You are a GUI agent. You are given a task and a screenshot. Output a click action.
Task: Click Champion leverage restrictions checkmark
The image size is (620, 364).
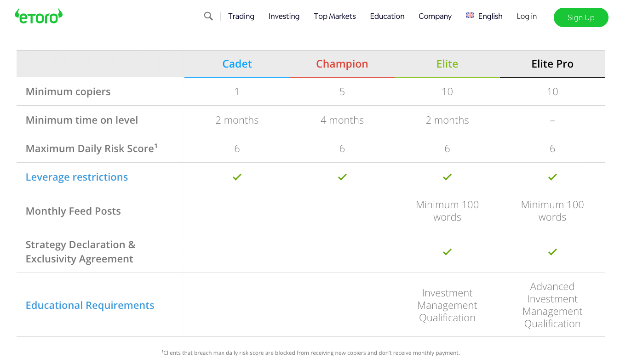coord(342,177)
